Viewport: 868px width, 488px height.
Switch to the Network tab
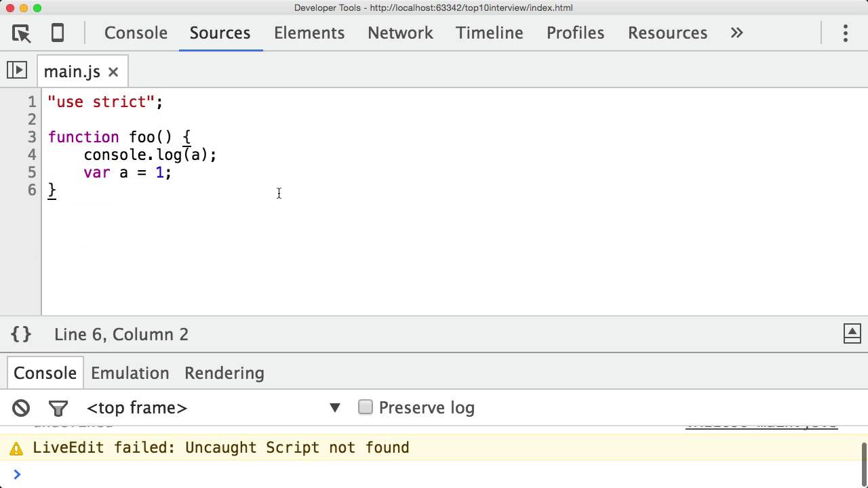tap(400, 33)
